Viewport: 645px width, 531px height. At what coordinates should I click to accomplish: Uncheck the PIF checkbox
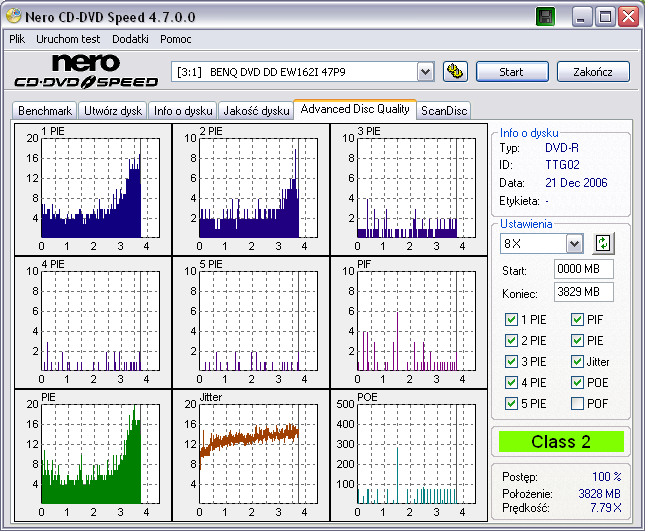click(577, 320)
